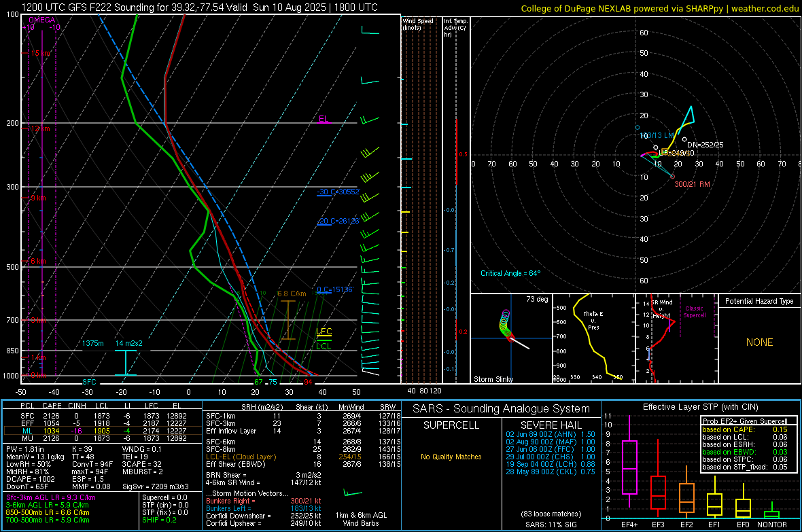Click the DN=252/25 hodograph label
This screenshot has height=532, width=802.
[705, 145]
